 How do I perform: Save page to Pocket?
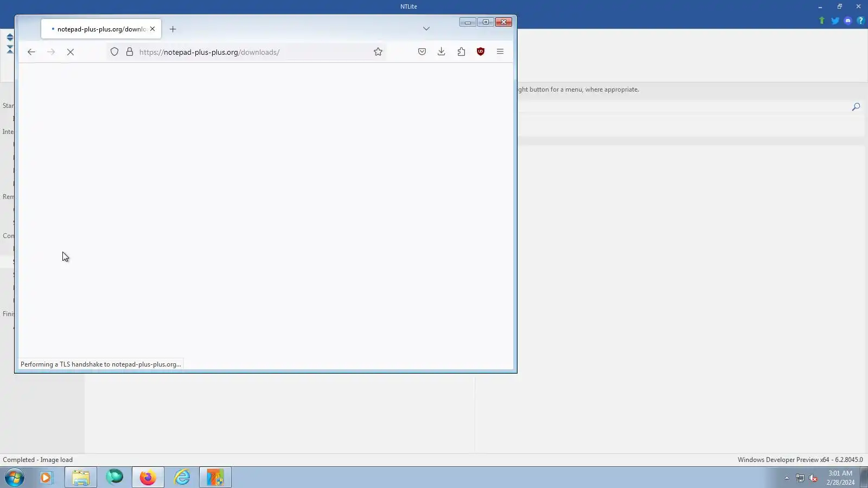(x=422, y=52)
